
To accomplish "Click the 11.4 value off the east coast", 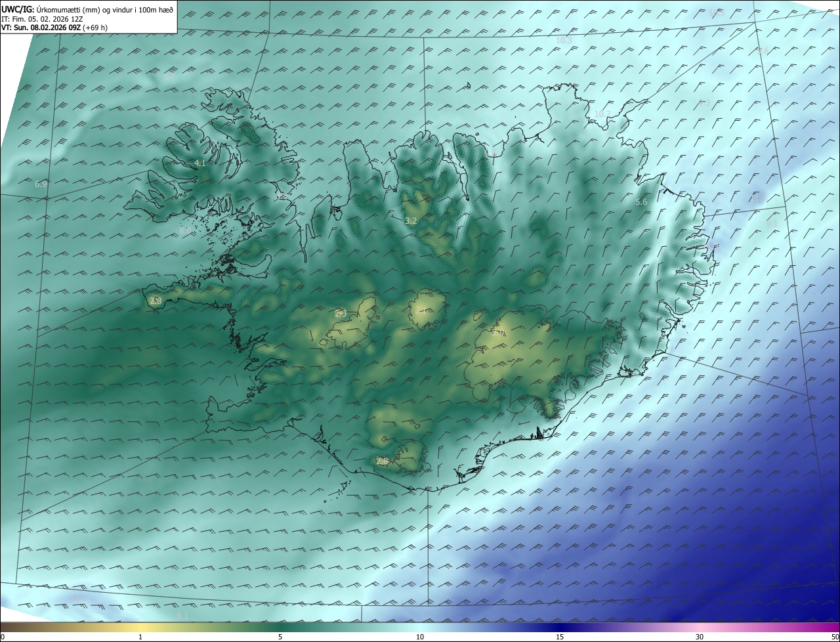I will [759, 198].
